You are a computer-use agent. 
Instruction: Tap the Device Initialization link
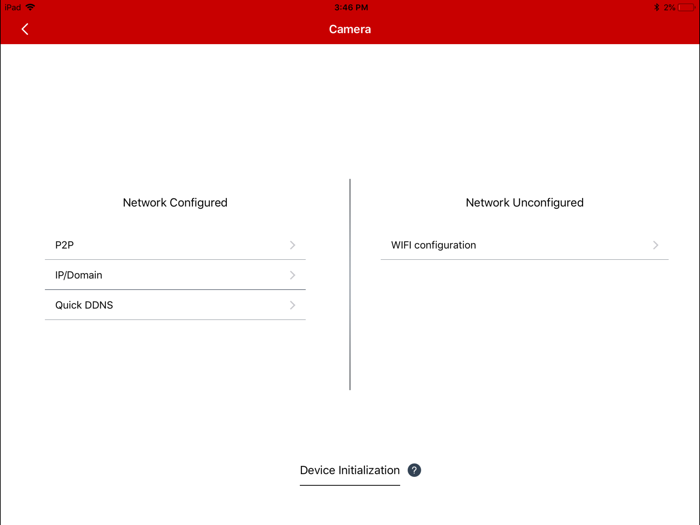pyautogui.click(x=350, y=470)
